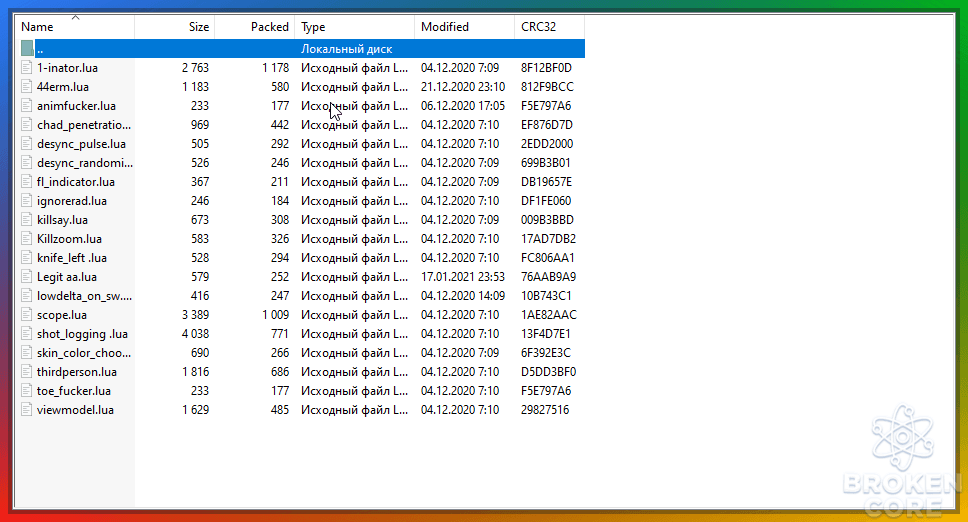
Task: Sort by the Packed column header
Action: [x=254, y=27]
